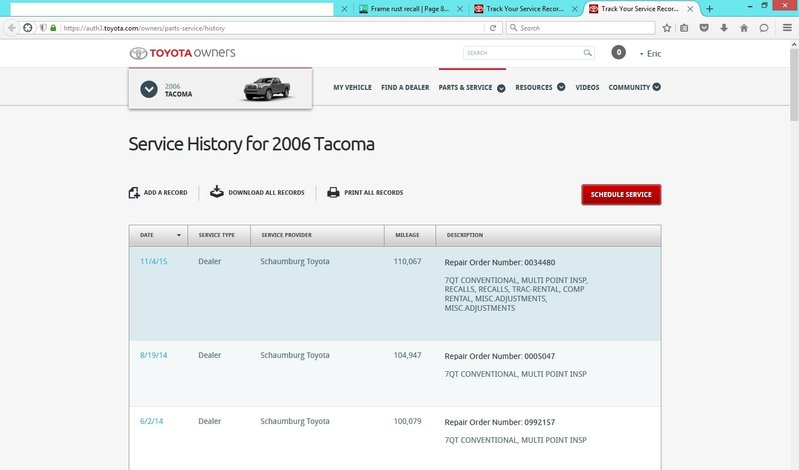Click the Service Type column header
This screenshot has width=799, height=470.
point(217,235)
